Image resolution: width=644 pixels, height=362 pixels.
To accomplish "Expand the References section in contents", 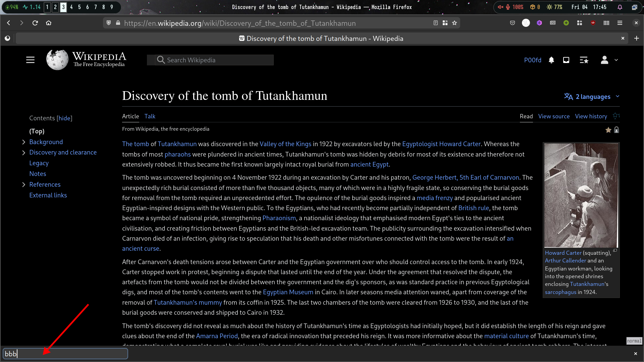I will tap(24, 185).
